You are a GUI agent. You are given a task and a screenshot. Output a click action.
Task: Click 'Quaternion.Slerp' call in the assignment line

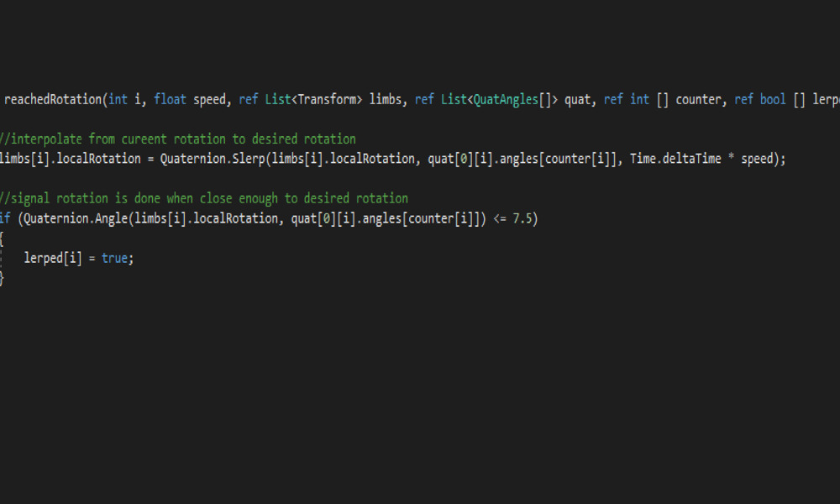click(213, 159)
